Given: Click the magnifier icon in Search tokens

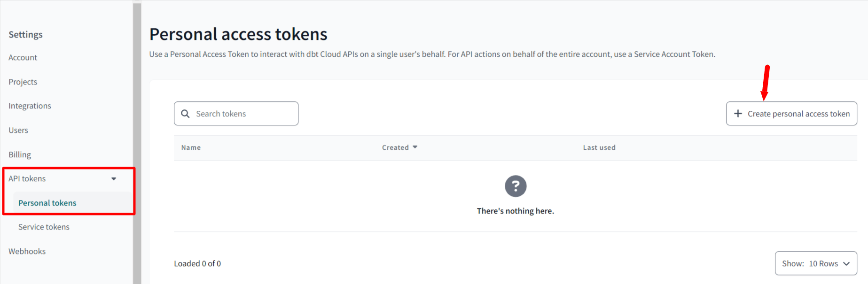Looking at the screenshot, I should pos(185,114).
